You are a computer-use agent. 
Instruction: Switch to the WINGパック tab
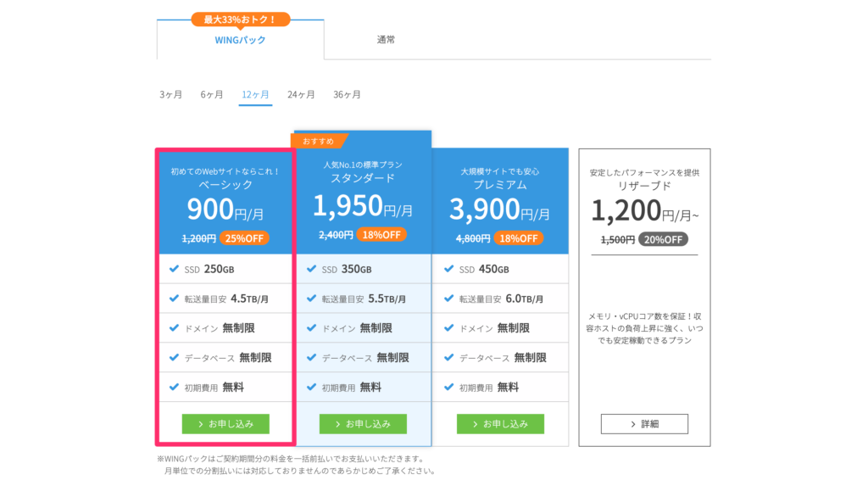(240, 40)
